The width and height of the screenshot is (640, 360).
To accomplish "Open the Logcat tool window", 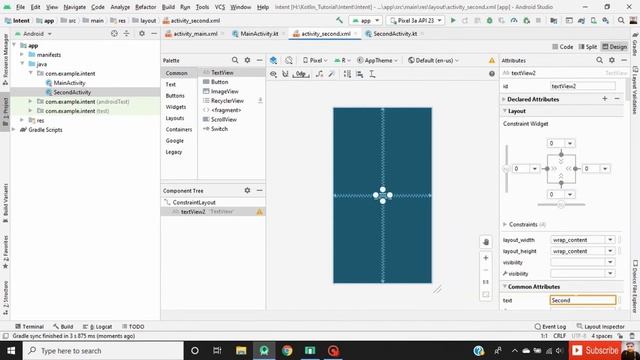I will [x=98, y=327].
